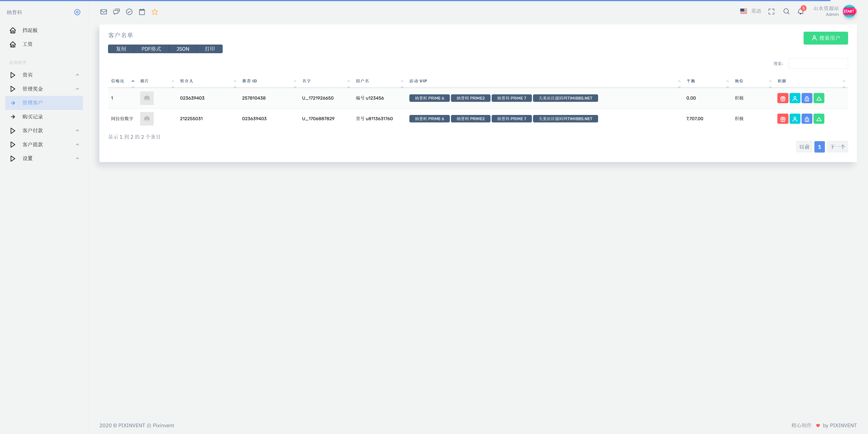Collapse the 客户提款 section

tap(77, 144)
